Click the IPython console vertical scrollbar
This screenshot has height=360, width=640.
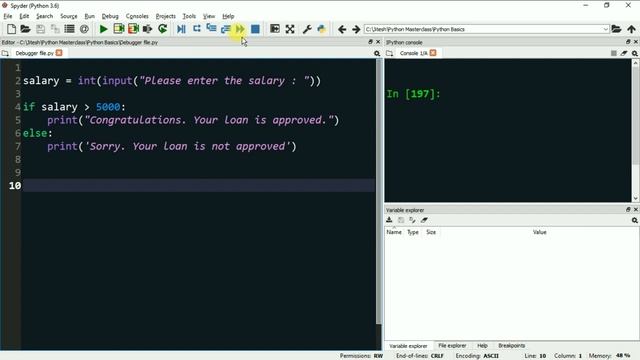coord(636,131)
